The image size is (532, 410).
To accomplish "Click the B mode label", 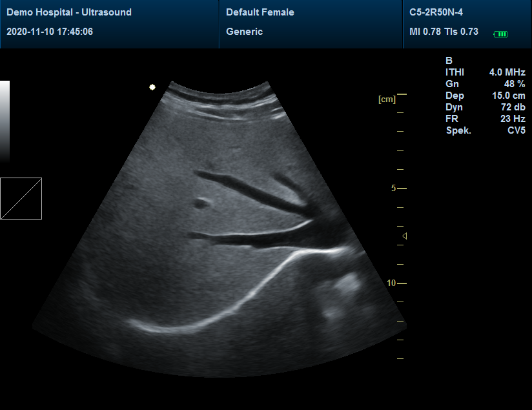I will [x=449, y=61].
